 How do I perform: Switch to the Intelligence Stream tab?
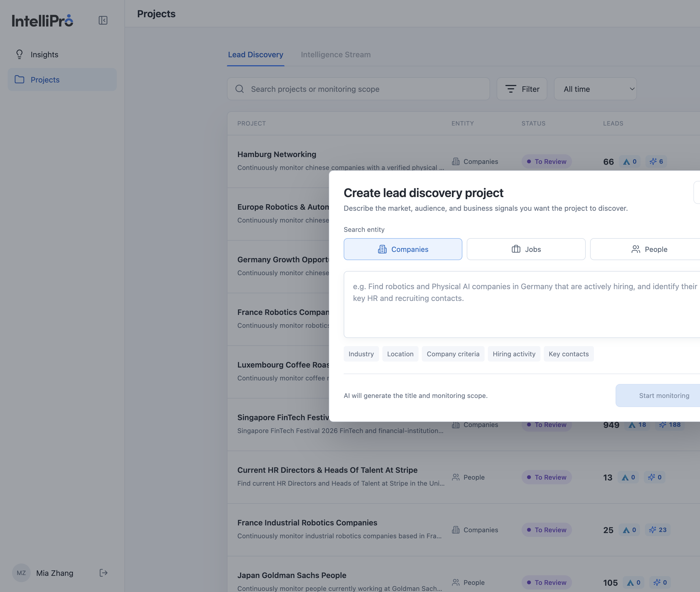click(335, 54)
